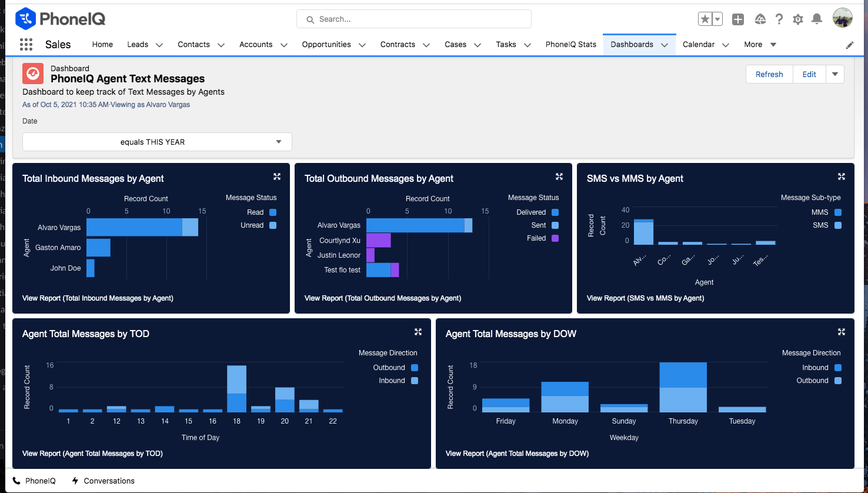The height and width of the screenshot is (493, 868).
Task: Click the Refresh button
Action: click(x=769, y=74)
